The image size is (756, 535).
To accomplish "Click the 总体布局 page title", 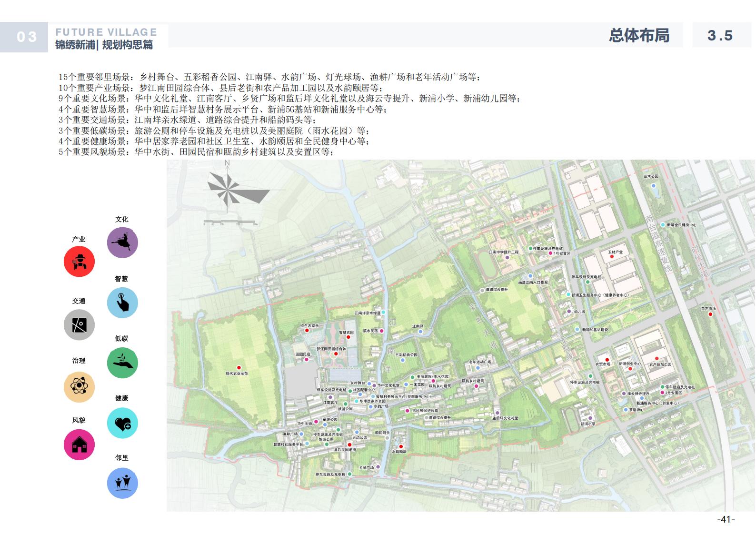I will (x=639, y=36).
